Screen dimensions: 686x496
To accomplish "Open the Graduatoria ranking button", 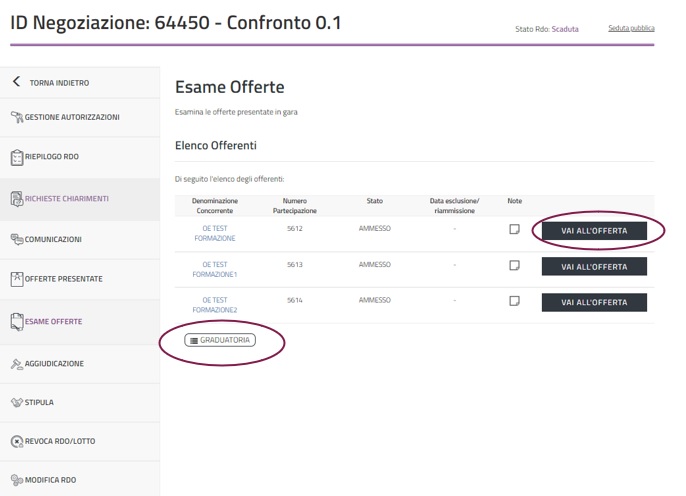I will [x=220, y=340].
